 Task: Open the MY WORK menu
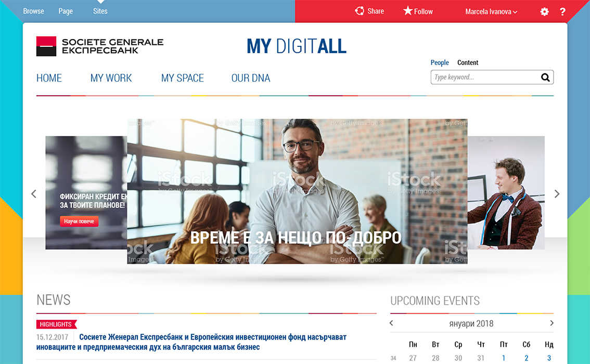(x=111, y=78)
